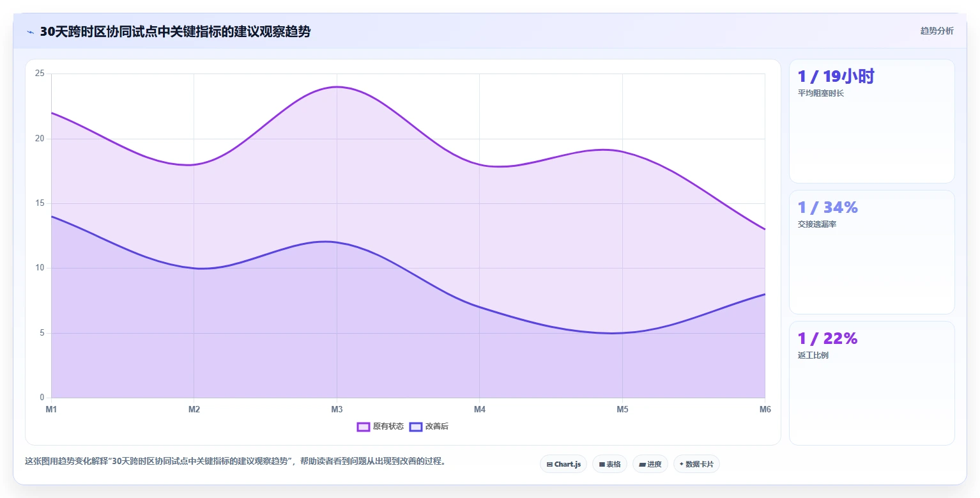Open the 返工比例 metric card
Image resolution: width=980 pixels, height=498 pixels.
[x=872, y=383]
